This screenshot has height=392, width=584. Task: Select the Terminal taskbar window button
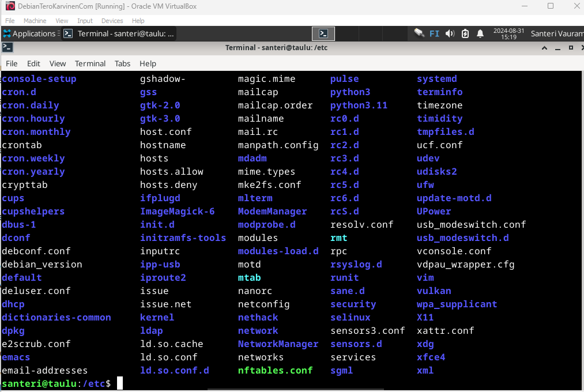[x=119, y=33]
